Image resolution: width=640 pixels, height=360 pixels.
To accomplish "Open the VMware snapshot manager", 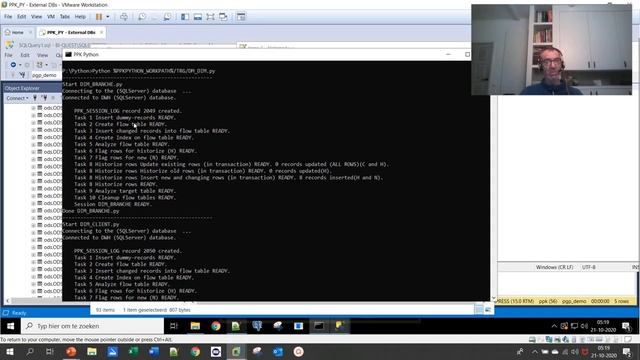I will [167, 17].
